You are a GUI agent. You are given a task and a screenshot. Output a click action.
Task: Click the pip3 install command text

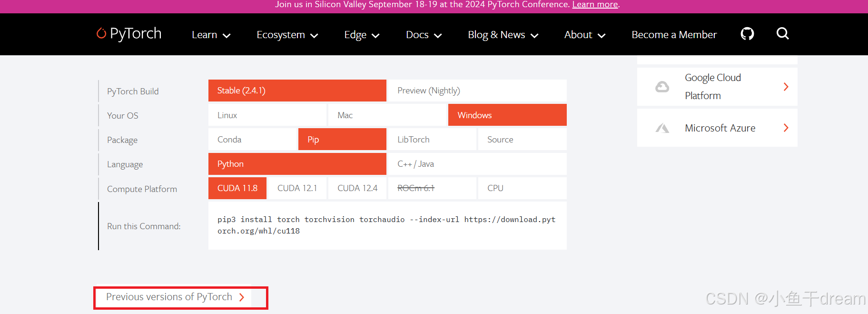click(x=386, y=225)
